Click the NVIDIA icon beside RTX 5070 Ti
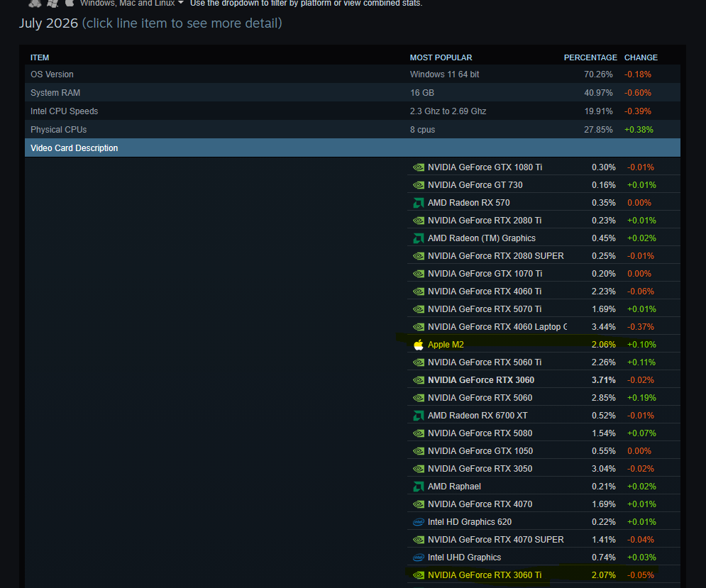 419,309
